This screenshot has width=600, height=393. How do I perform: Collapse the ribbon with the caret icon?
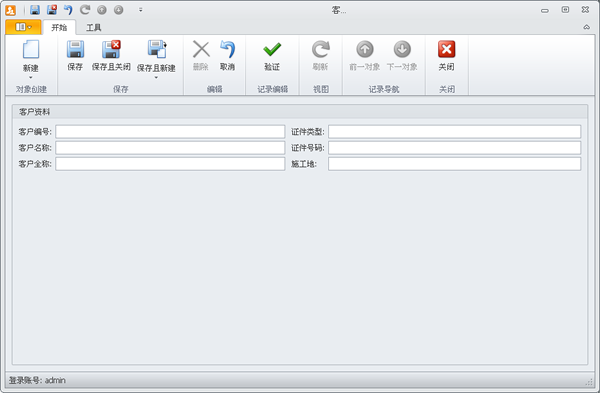click(x=586, y=27)
